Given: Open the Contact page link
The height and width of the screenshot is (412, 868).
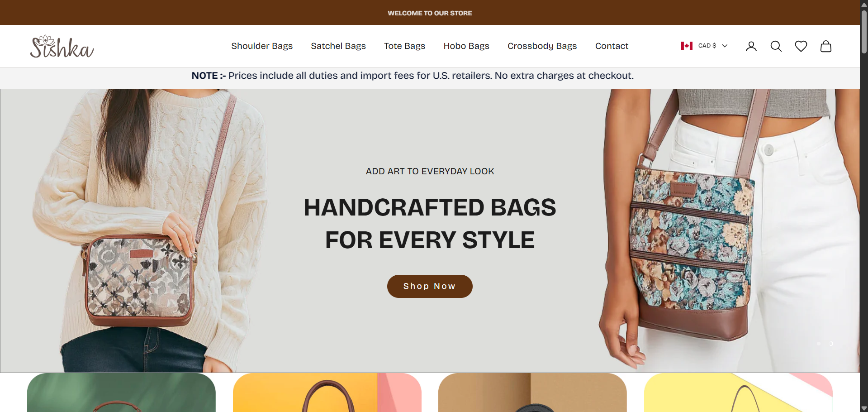Looking at the screenshot, I should (x=612, y=46).
